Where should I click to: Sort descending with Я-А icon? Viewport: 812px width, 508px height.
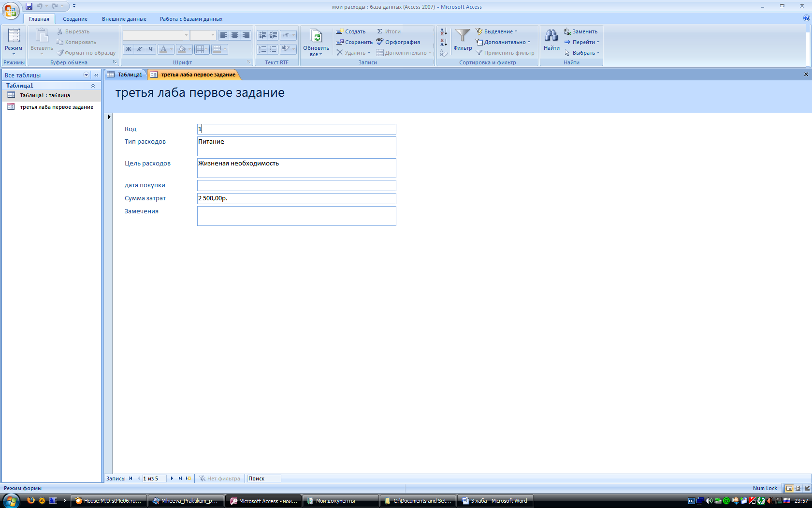(444, 42)
